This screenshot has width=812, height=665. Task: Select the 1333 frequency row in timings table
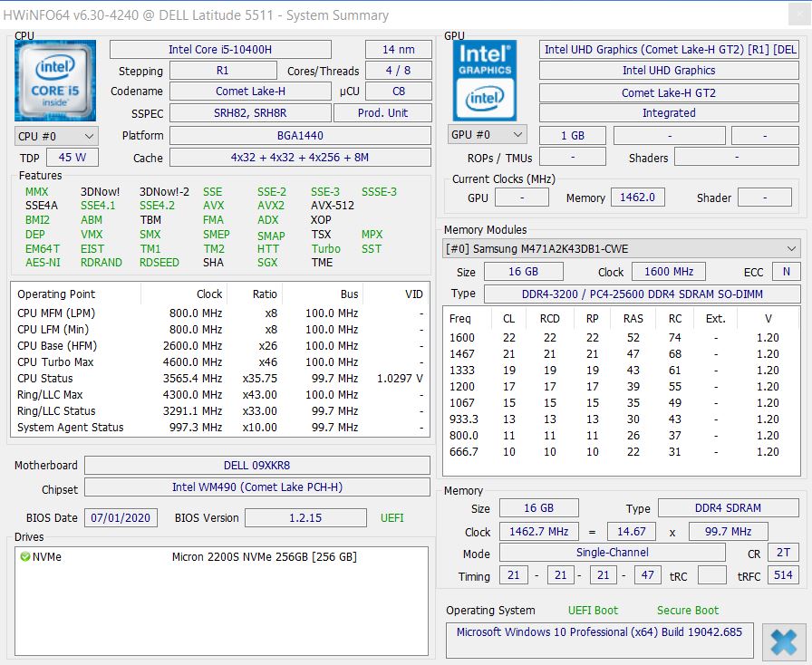(622, 371)
